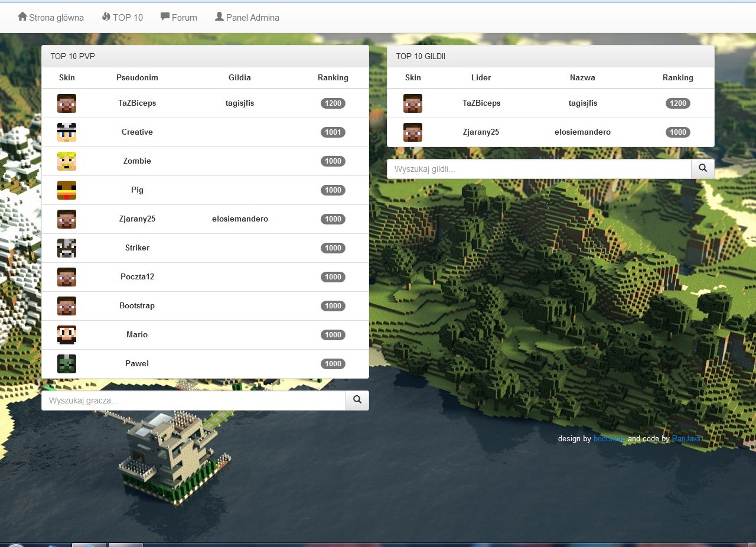Viewport: 756px width, 547px height.
Task: Click guild name tagisjfis in guild table
Action: 583,103
